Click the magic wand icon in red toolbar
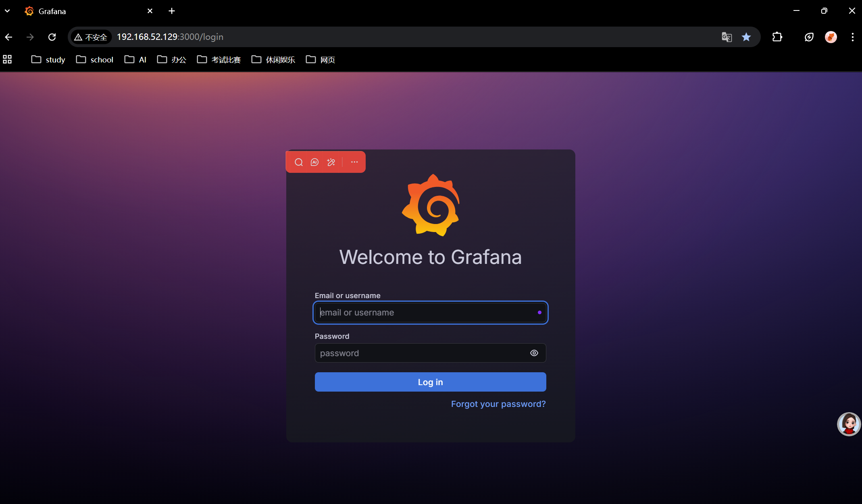Screen dimensions: 862x504 point(331,162)
